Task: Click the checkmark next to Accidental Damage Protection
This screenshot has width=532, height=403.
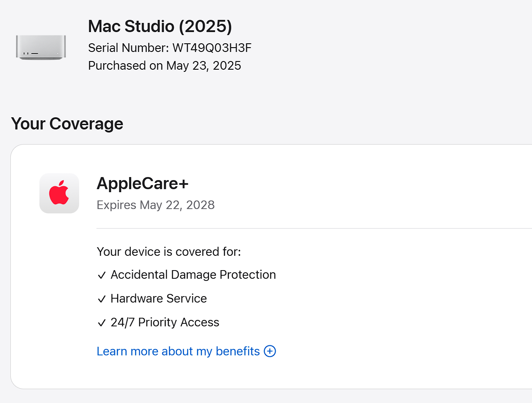Action: [102, 275]
